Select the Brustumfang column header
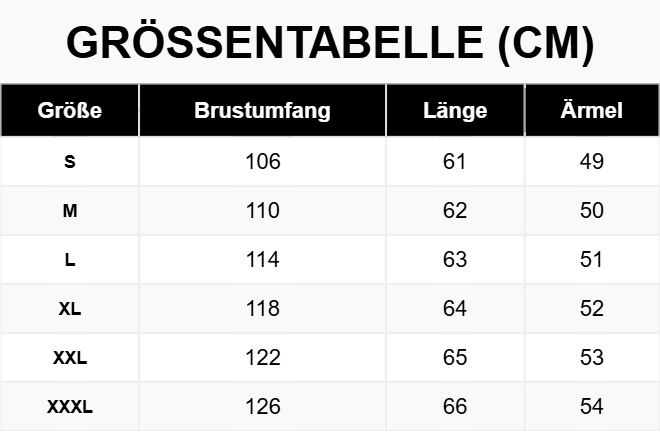This screenshot has width=660, height=432. [262, 110]
